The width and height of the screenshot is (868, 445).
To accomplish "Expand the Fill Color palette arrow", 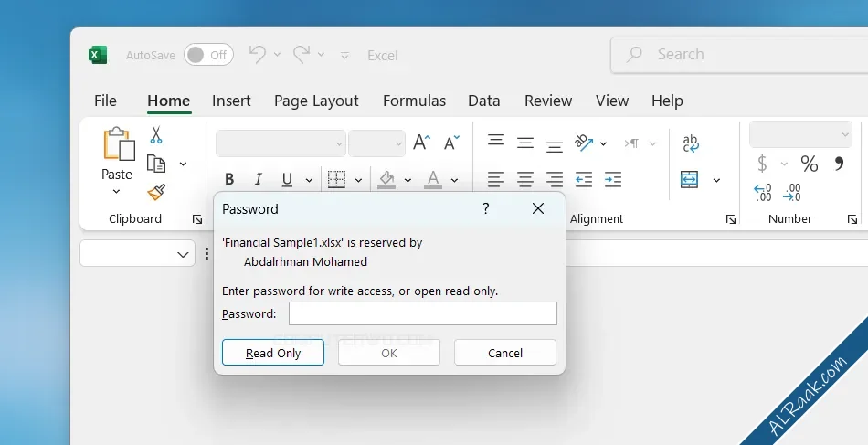I will [x=408, y=180].
